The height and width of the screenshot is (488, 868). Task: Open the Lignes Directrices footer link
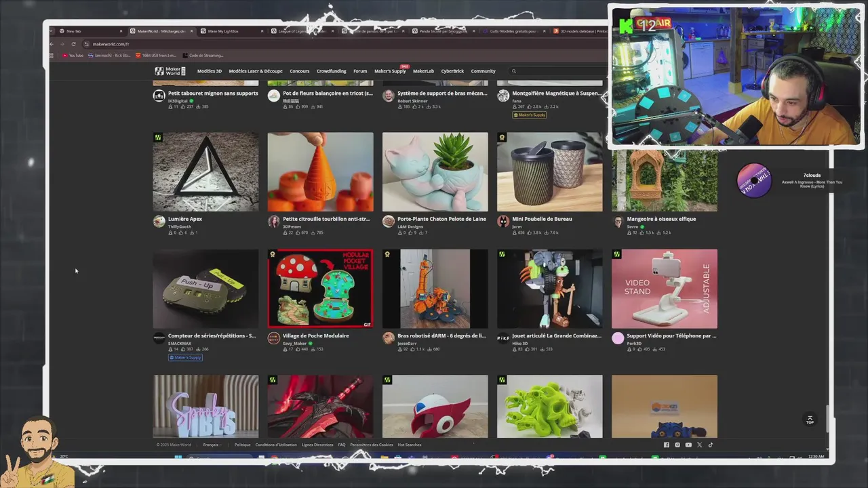(x=317, y=445)
